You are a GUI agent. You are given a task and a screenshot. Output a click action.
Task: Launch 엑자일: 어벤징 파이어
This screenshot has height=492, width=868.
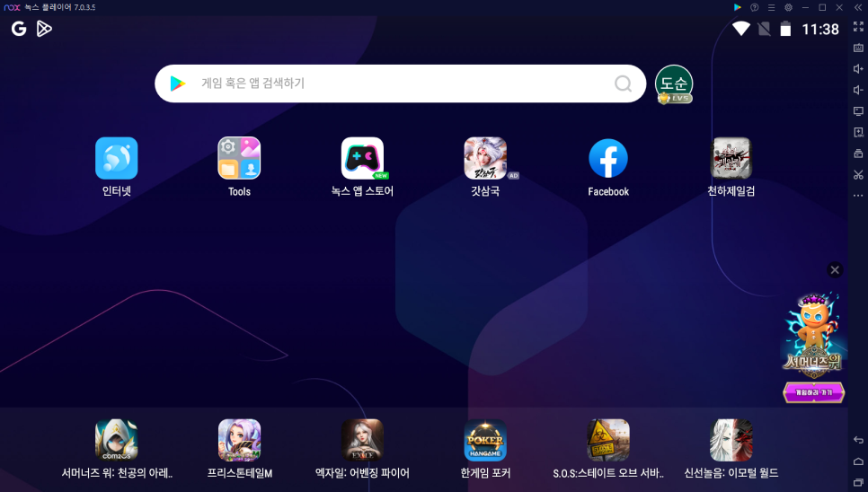point(362,440)
